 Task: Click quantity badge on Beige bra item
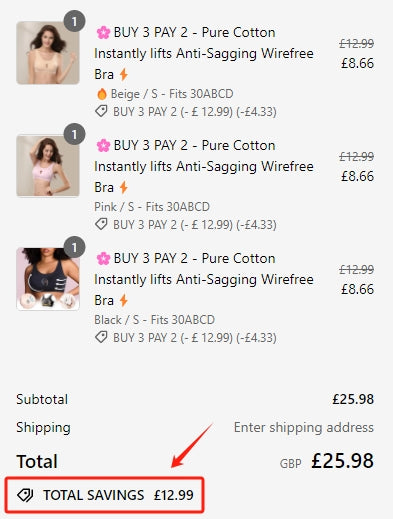[74, 21]
